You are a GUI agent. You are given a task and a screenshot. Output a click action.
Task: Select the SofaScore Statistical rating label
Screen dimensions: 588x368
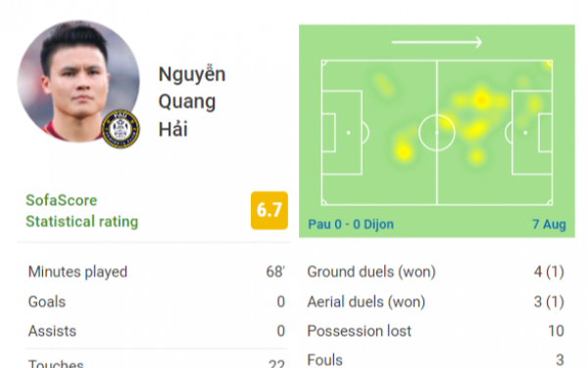[x=81, y=211]
